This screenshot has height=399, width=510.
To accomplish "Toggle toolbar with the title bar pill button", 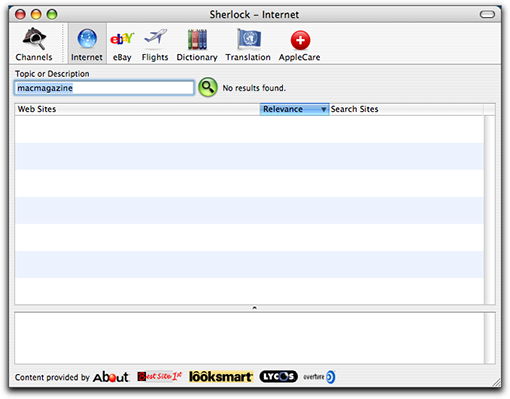I will click(487, 14).
